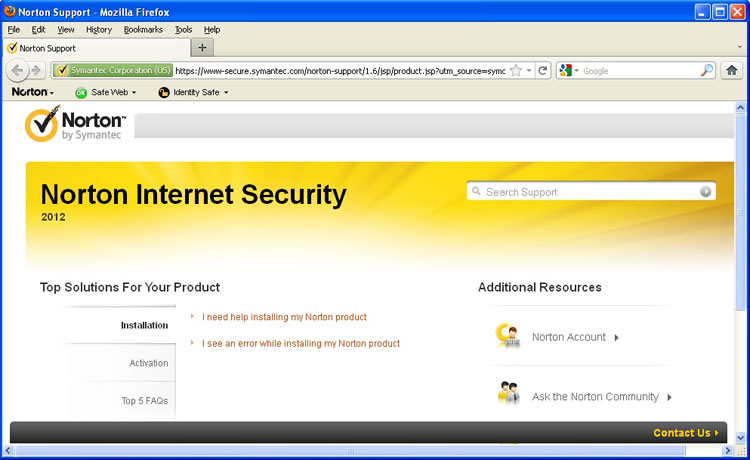Open the Edit menu

(38, 30)
